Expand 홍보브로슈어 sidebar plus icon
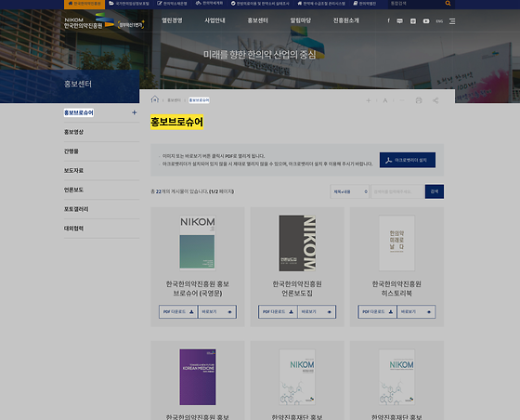This screenshot has height=420, width=520. coord(134,112)
